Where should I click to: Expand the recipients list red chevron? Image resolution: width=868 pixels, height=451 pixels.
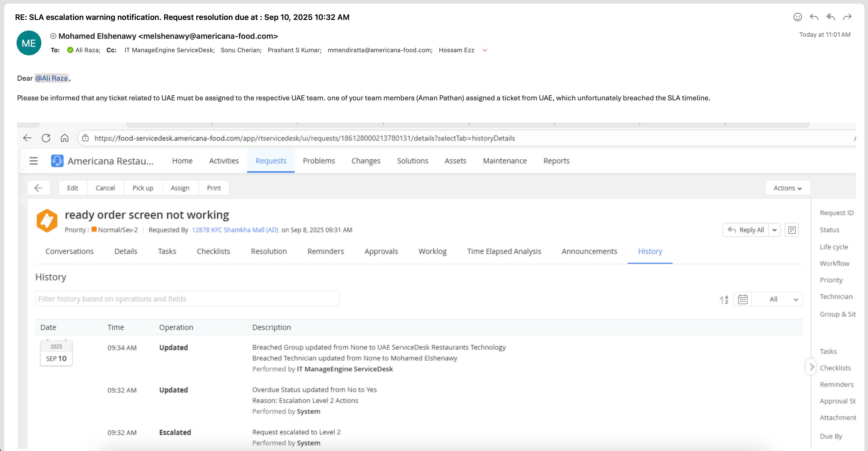click(x=485, y=50)
